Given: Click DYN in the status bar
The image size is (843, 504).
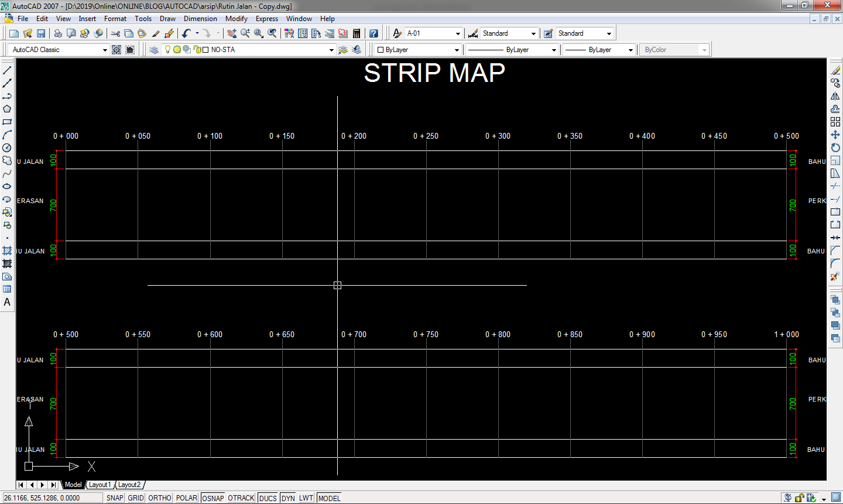Looking at the screenshot, I should pyautogui.click(x=287, y=498).
